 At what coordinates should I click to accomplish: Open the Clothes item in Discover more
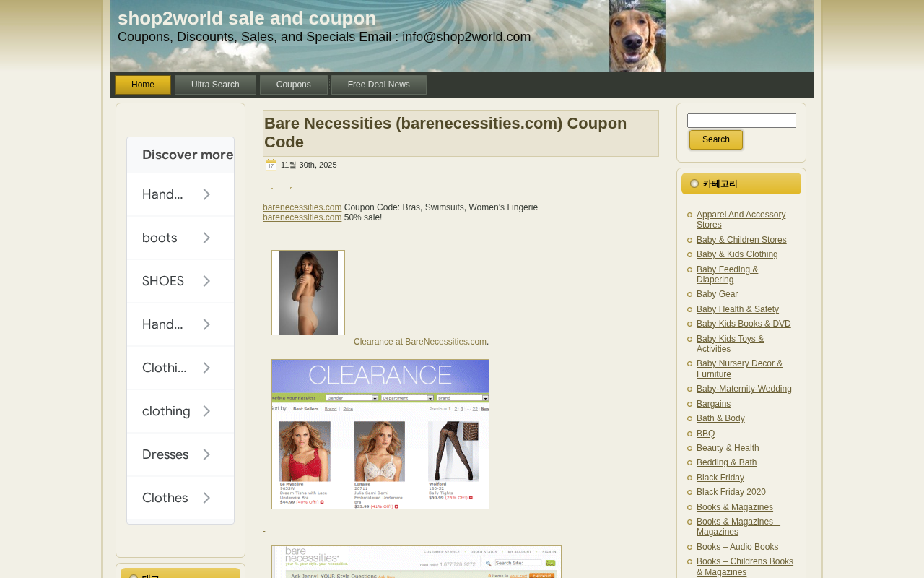pyautogui.click(x=180, y=498)
